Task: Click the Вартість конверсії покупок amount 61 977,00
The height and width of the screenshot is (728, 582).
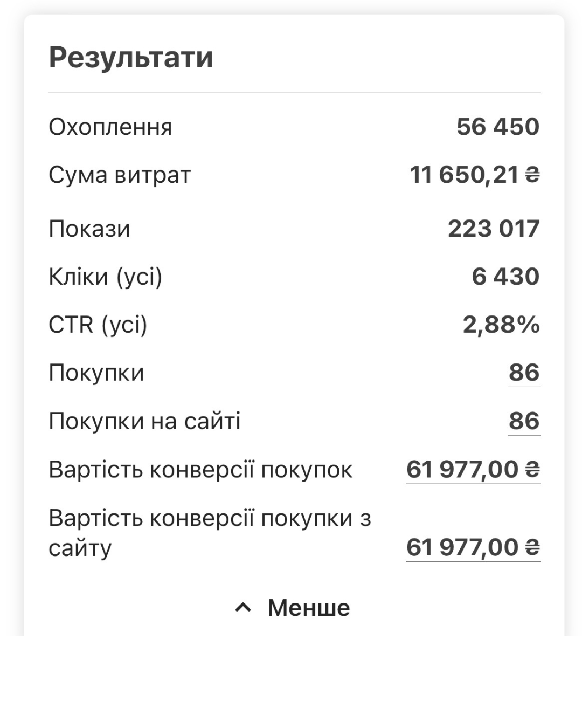Action: click(x=473, y=470)
